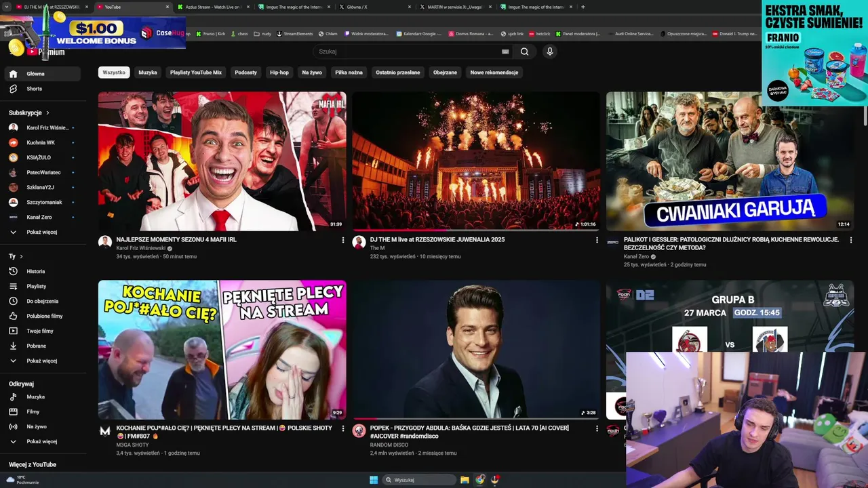Open options menu for POPEK video
Image resolution: width=868 pixels, height=488 pixels.
[x=597, y=428]
